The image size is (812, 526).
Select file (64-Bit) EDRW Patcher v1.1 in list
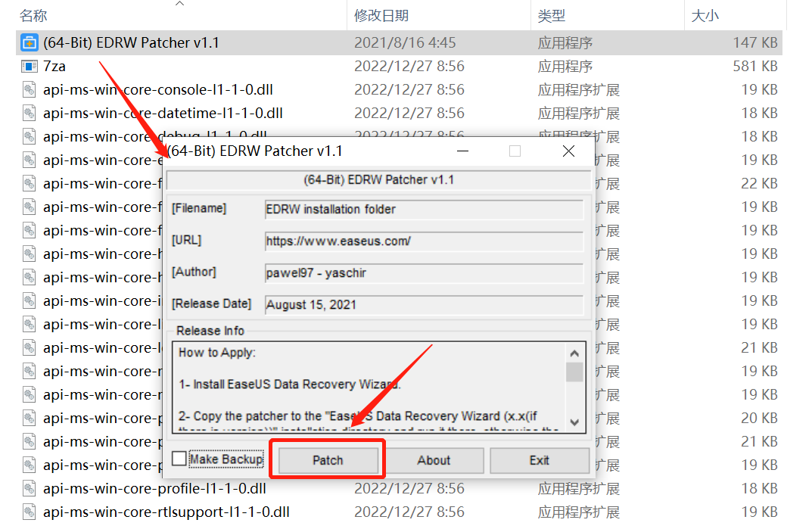coord(131,42)
